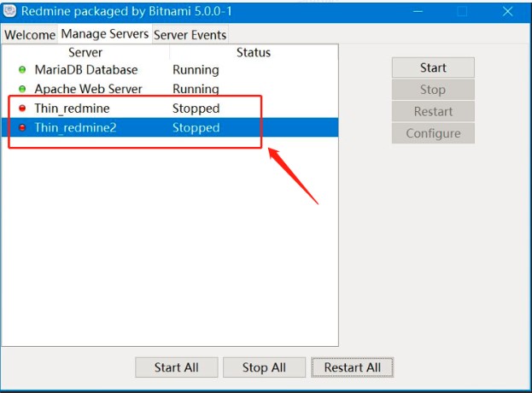The image size is (532, 393).
Task: Select the Thin_redmine2 server row
Action: (x=170, y=127)
